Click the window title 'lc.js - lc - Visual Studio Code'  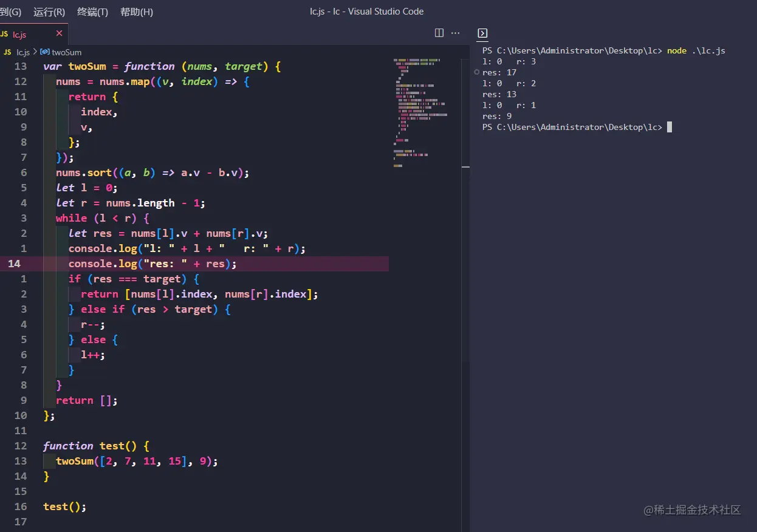[x=366, y=12]
